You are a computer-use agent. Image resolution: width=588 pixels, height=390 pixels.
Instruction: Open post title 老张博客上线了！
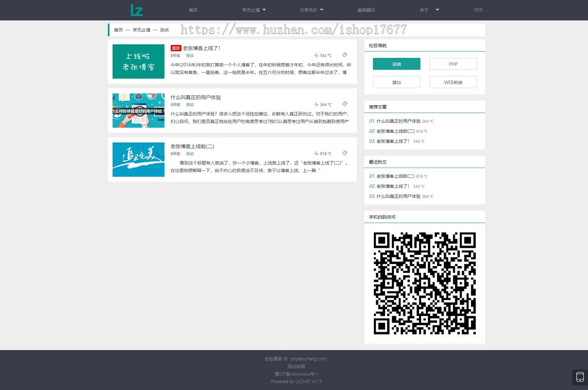pos(201,48)
